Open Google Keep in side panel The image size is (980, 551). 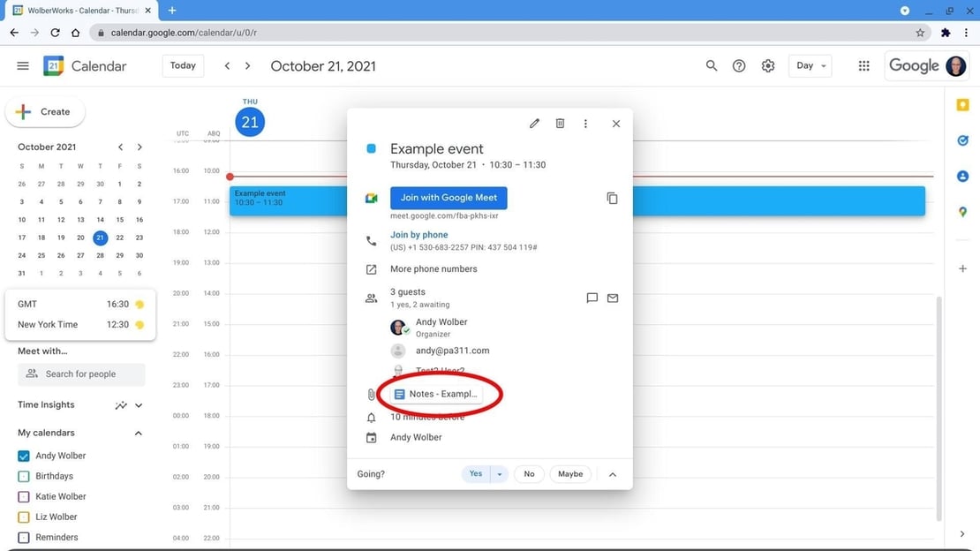click(962, 105)
